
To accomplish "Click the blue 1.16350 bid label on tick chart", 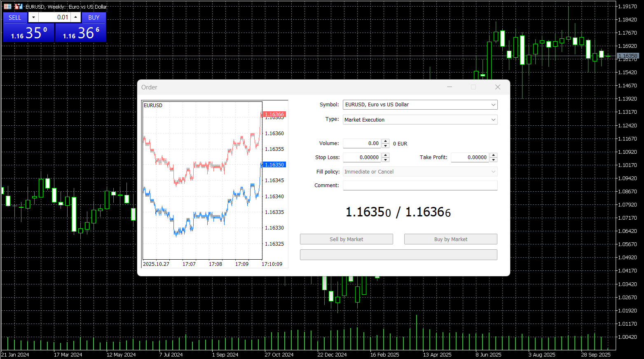I will pos(274,164).
